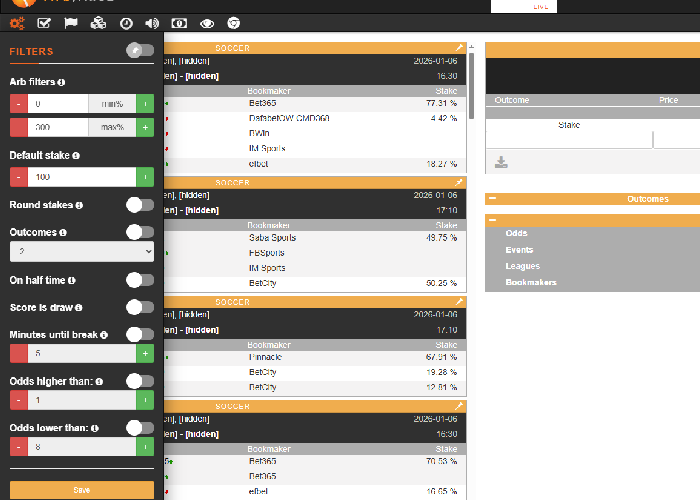
Task: Select Events in the right panel list
Action: 519,250
